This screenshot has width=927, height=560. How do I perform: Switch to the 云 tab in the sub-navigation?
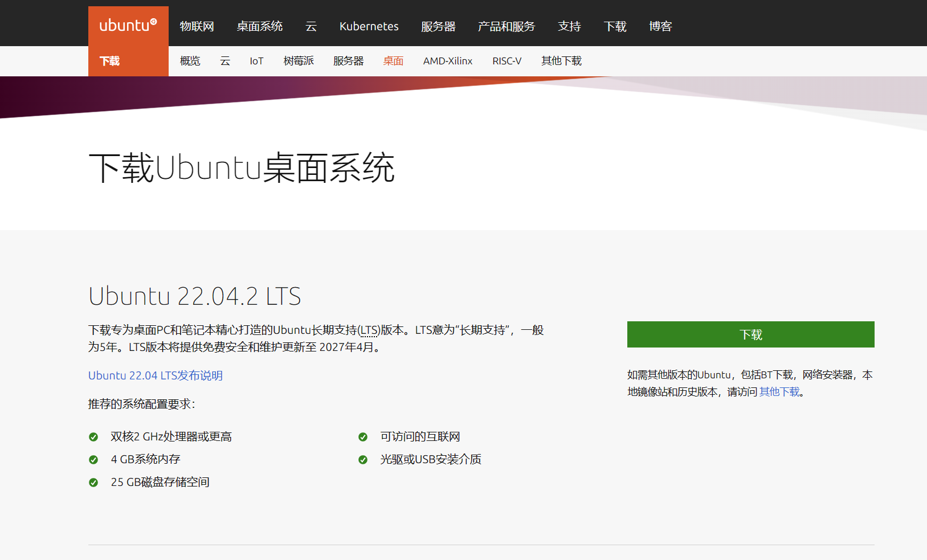point(225,61)
